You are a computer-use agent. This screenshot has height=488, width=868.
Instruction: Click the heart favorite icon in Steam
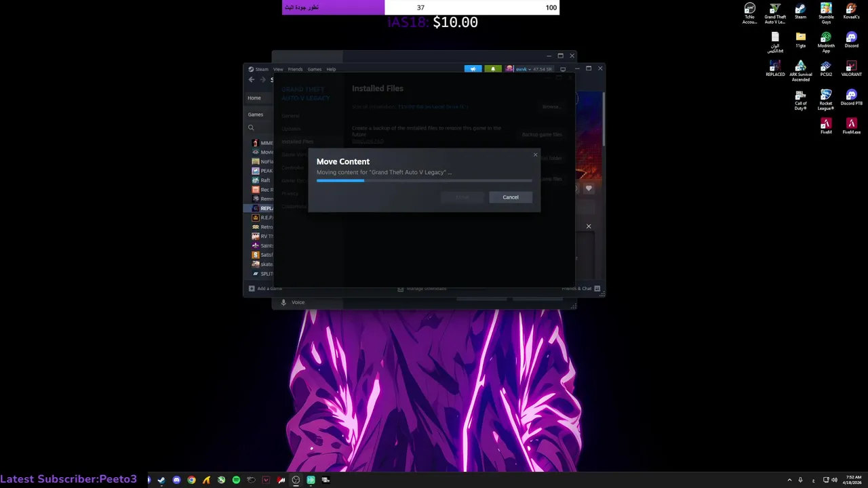589,188
